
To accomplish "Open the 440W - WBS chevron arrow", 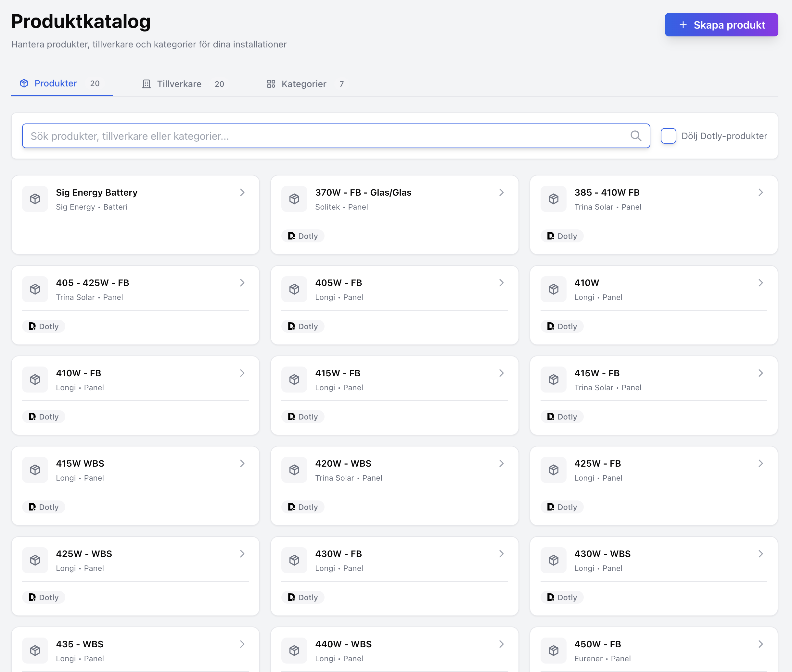I will [501, 644].
